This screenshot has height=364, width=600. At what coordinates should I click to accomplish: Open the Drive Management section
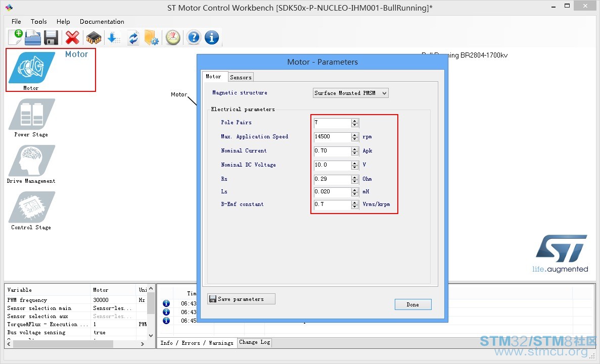(32, 161)
